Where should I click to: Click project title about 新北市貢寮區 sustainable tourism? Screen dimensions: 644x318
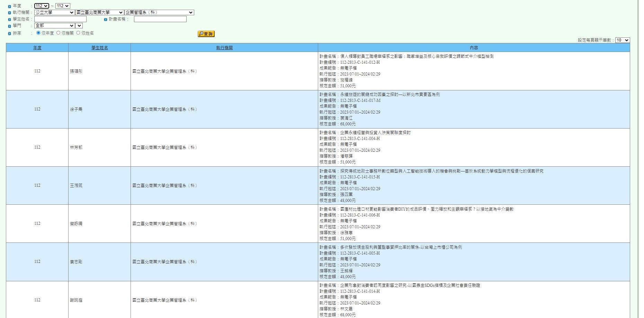point(390,95)
